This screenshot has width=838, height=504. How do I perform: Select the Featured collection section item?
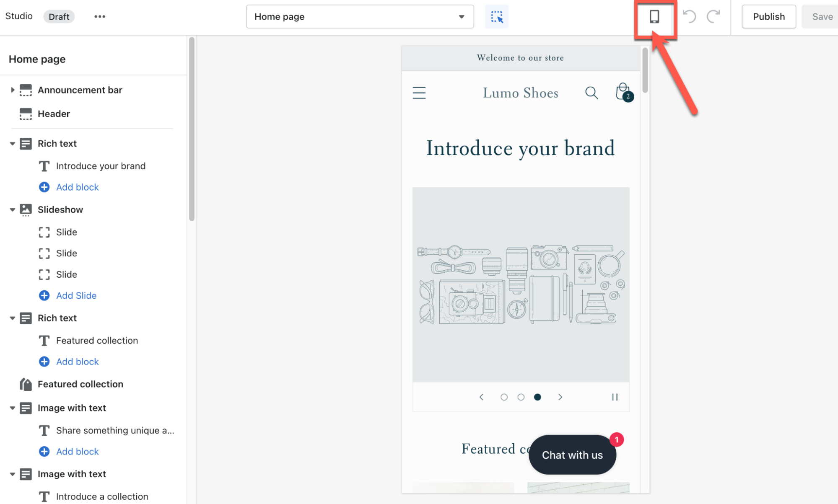pyautogui.click(x=80, y=384)
